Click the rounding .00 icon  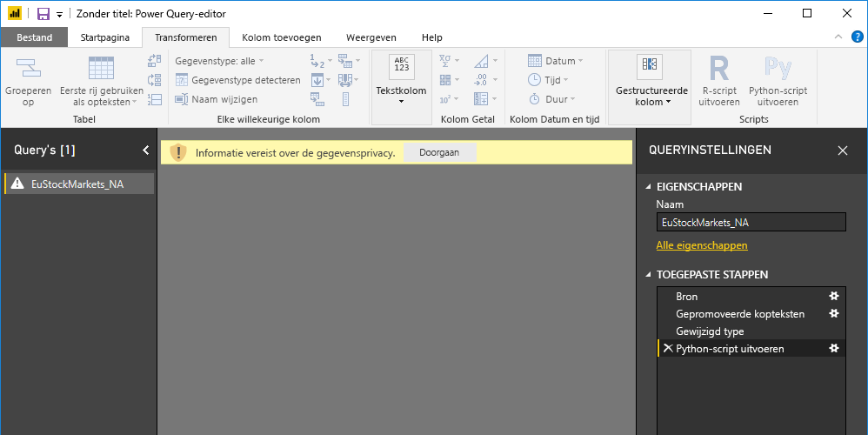[481, 80]
